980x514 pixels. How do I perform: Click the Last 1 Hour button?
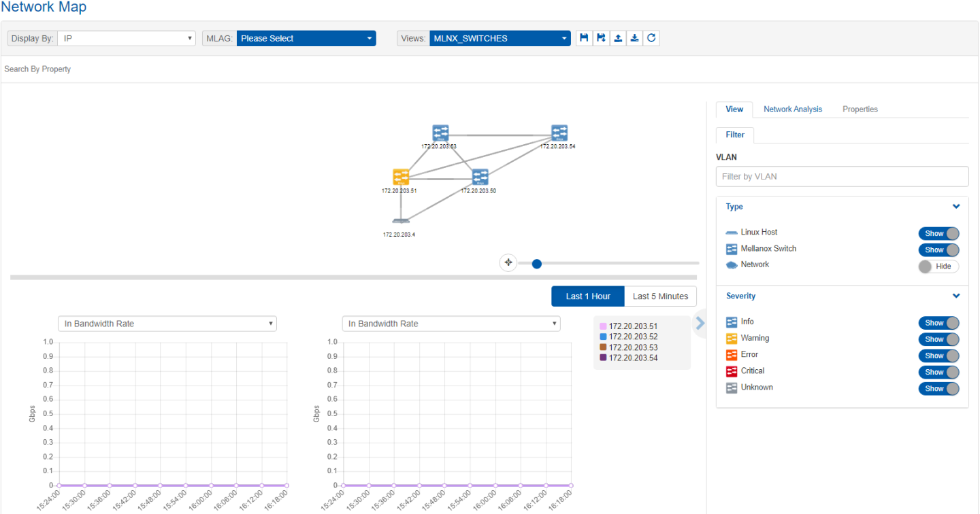(x=587, y=296)
